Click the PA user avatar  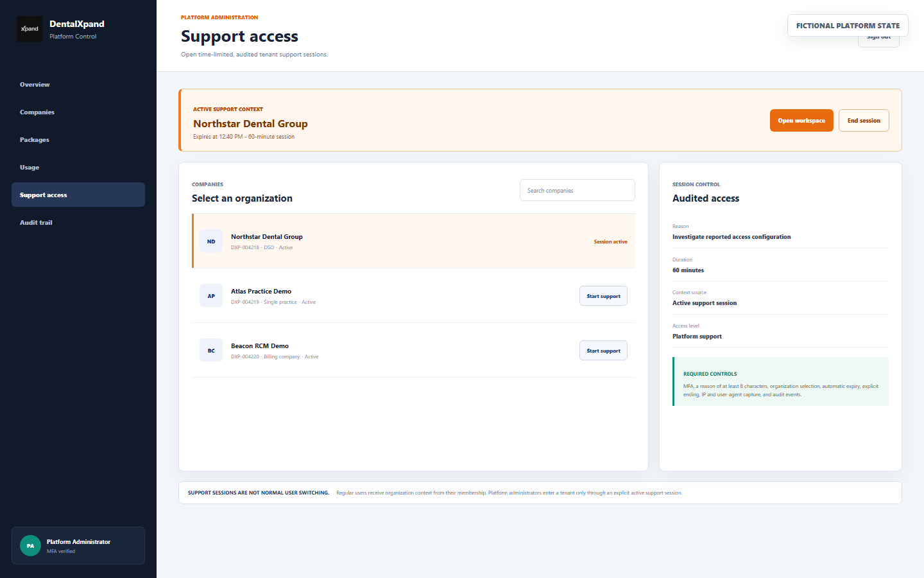[30, 546]
